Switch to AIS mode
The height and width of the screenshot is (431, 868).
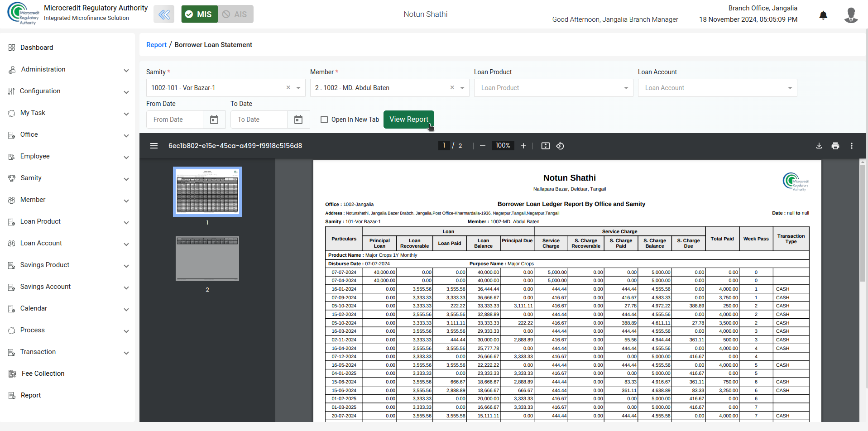[235, 14]
